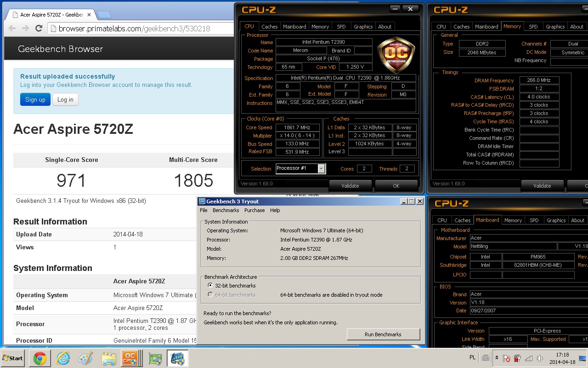Open network signal icon in tray
Screen dimensions: 588x368
coord(529,358)
